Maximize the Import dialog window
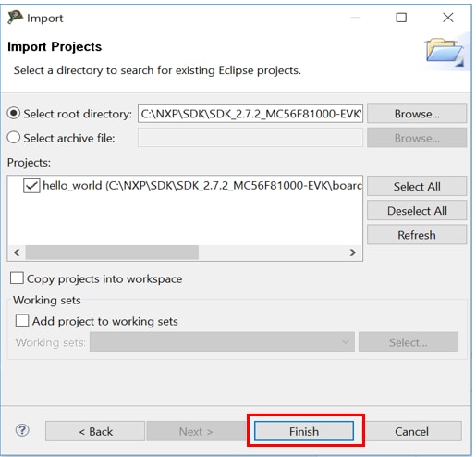The width and height of the screenshot is (476, 457). pyautogui.click(x=401, y=18)
